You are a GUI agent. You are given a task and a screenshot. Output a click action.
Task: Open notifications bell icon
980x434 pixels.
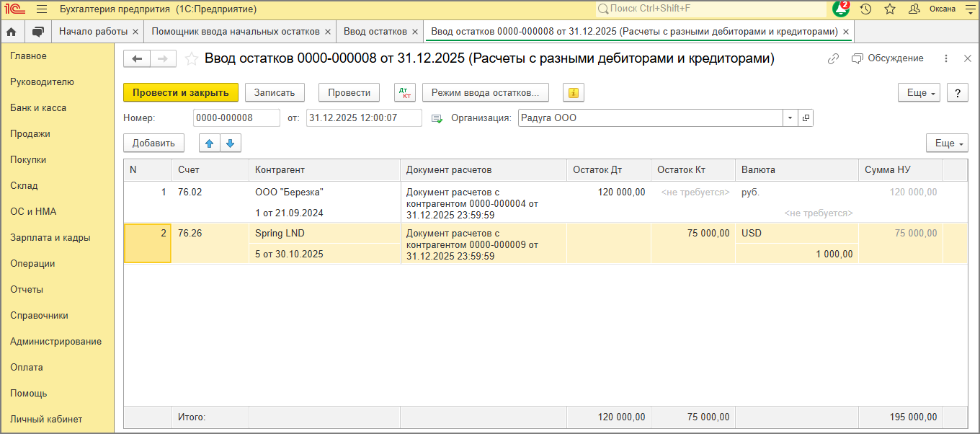coord(841,9)
